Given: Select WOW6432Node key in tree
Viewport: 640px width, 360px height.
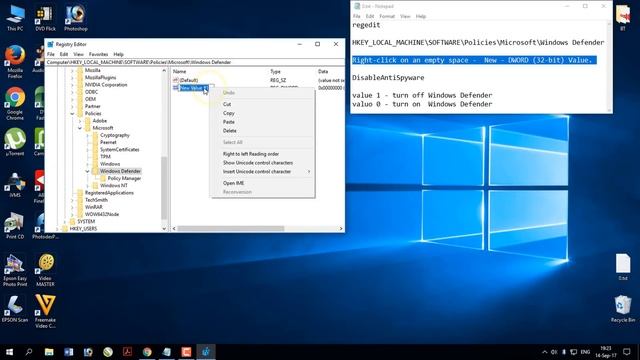Looking at the screenshot, I should pyautogui.click(x=102, y=214).
